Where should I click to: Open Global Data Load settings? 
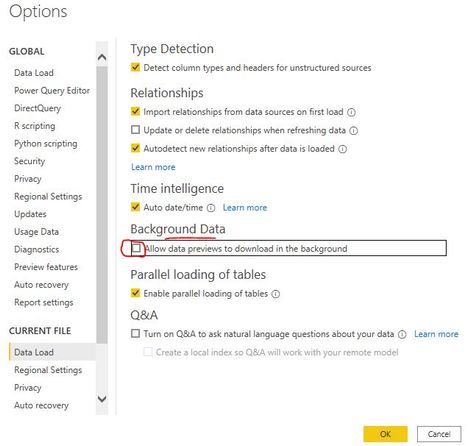tap(34, 73)
